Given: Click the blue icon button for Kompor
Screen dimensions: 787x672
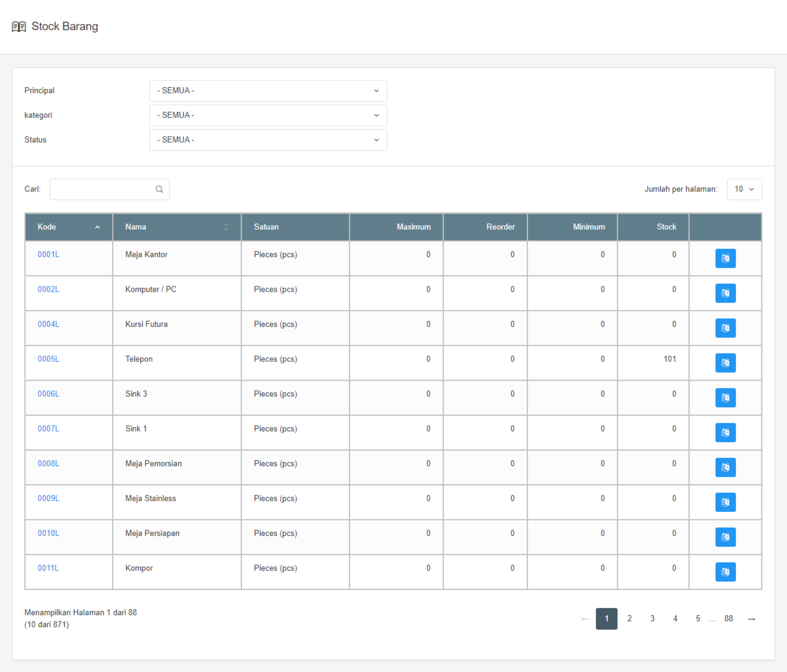Looking at the screenshot, I should [725, 572].
